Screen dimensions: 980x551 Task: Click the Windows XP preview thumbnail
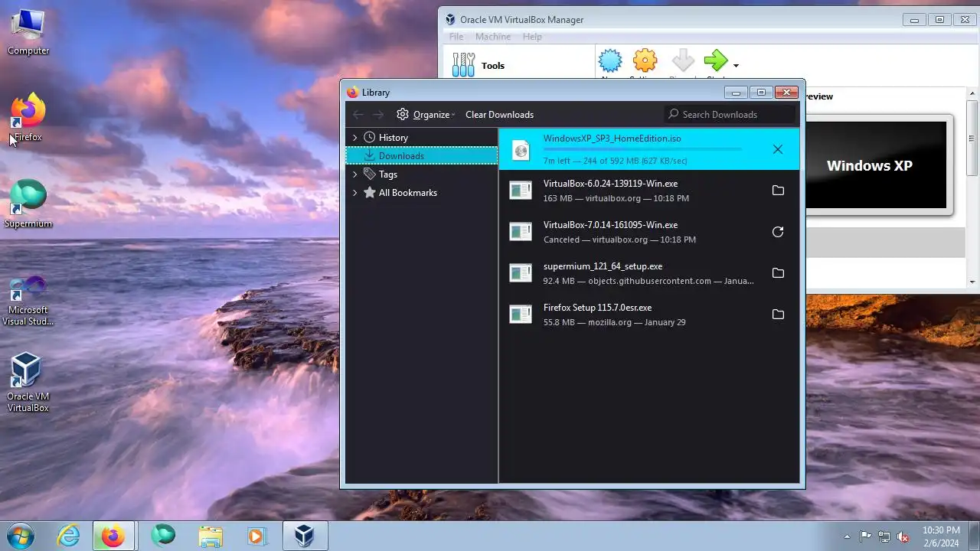pyautogui.click(x=876, y=165)
